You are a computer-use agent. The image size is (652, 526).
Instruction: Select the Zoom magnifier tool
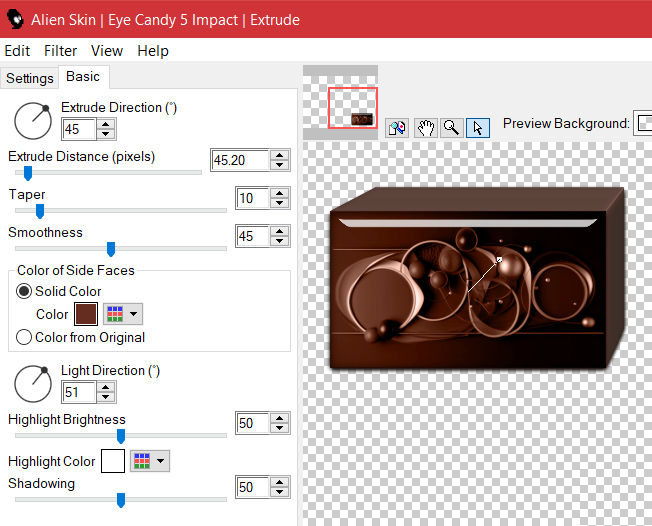click(452, 127)
